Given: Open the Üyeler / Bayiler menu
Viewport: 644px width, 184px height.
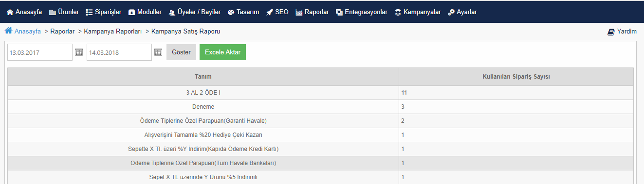Looking at the screenshot, I should 195,12.
